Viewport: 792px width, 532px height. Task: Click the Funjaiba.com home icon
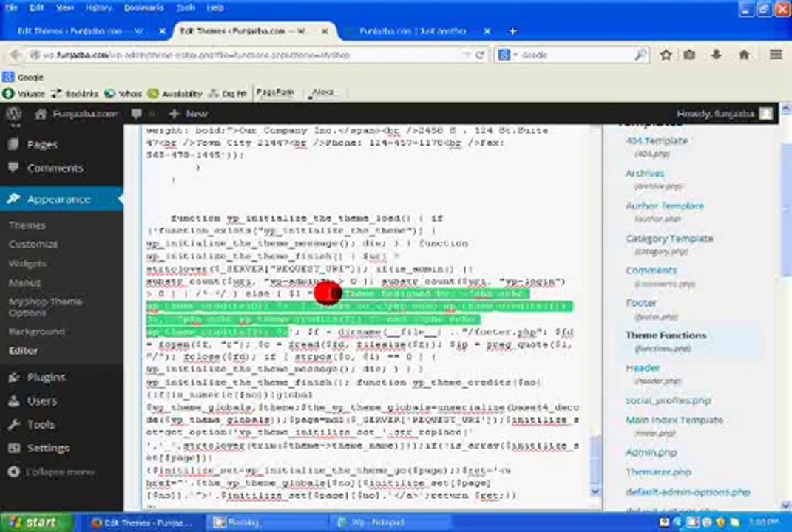(x=41, y=114)
